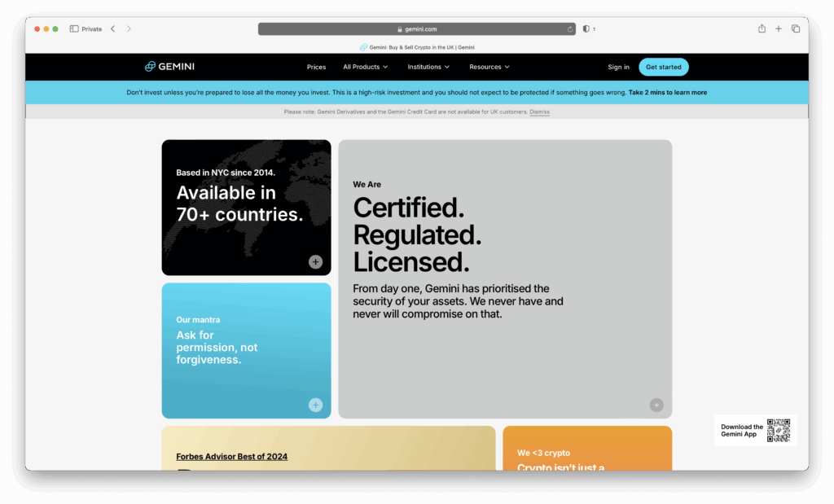This screenshot has width=834, height=504.
Task: Click the 'From day one, Gemini has prioritised' paragraph
Action: [458, 301]
